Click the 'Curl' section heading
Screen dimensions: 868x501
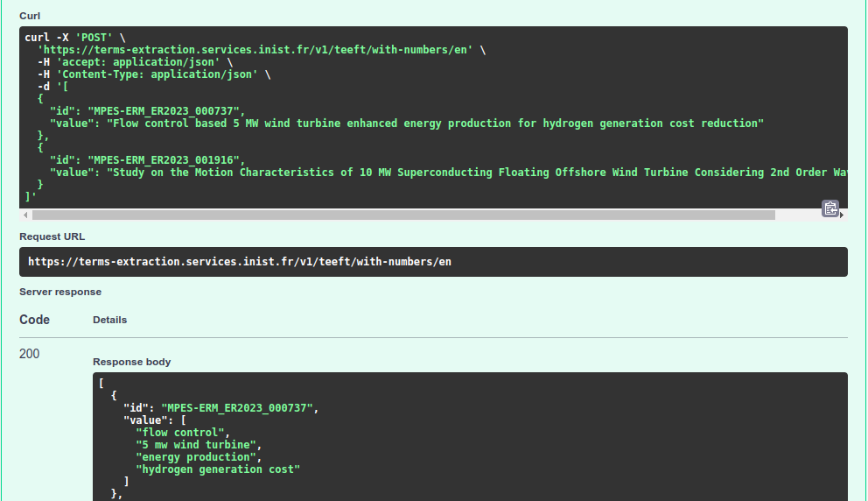(x=30, y=16)
